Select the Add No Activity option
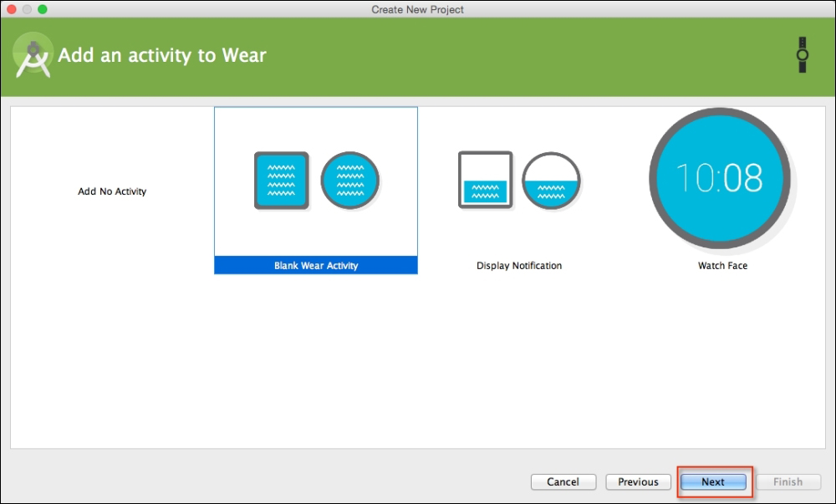The width and height of the screenshot is (836, 504). pyautogui.click(x=112, y=191)
